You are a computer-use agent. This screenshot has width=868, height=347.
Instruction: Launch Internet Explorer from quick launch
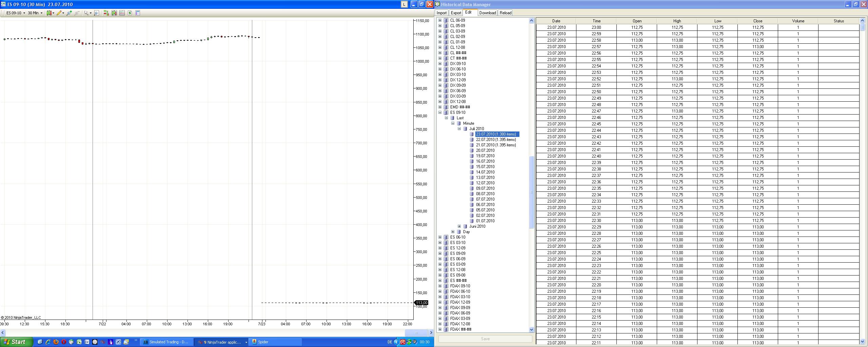pos(48,342)
